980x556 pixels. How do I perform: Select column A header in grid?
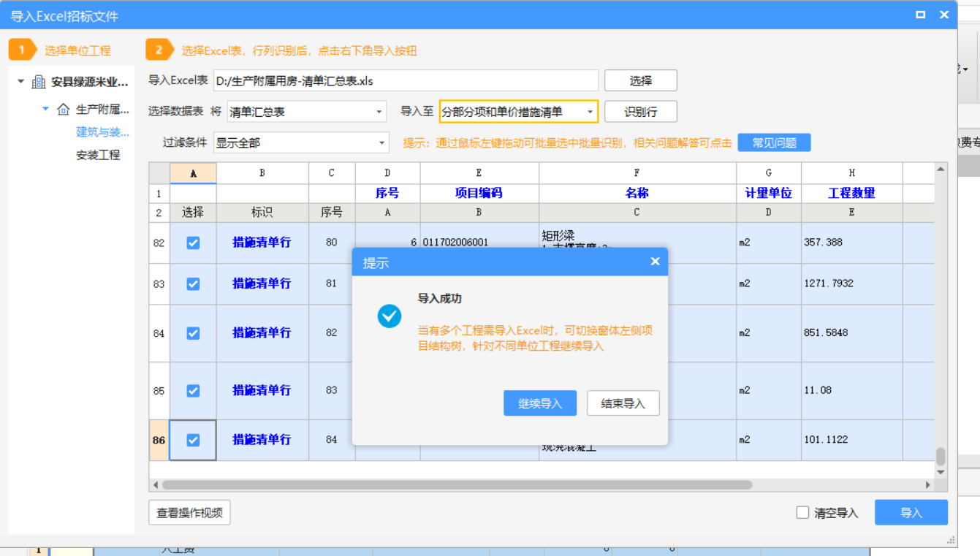(x=193, y=173)
